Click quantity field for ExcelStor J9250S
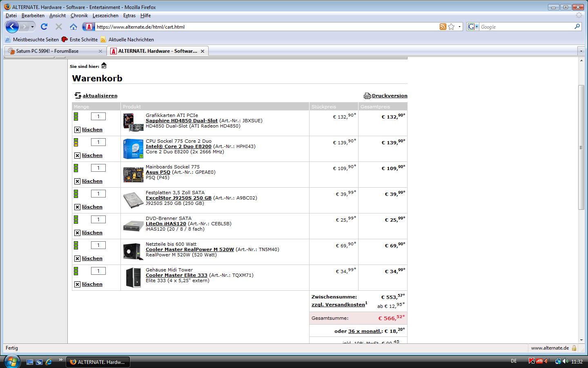 coord(98,194)
